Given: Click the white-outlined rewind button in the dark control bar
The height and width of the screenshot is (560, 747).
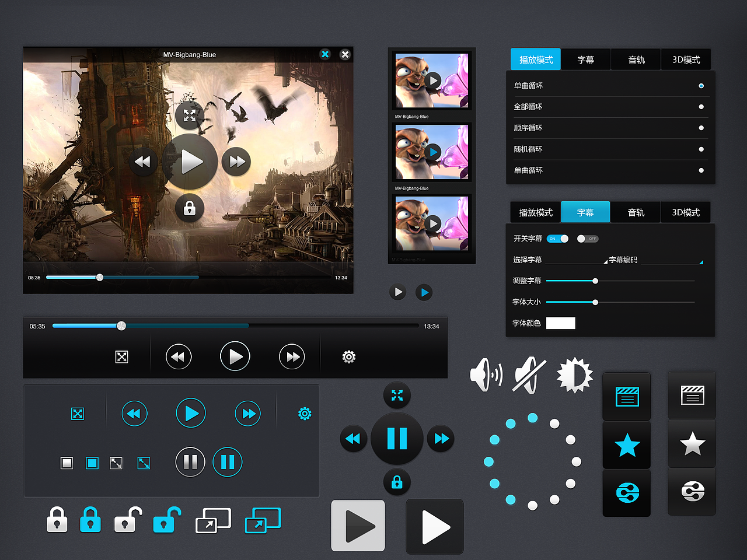Looking at the screenshot, I should pyautogui.click(x=178, y=356).
